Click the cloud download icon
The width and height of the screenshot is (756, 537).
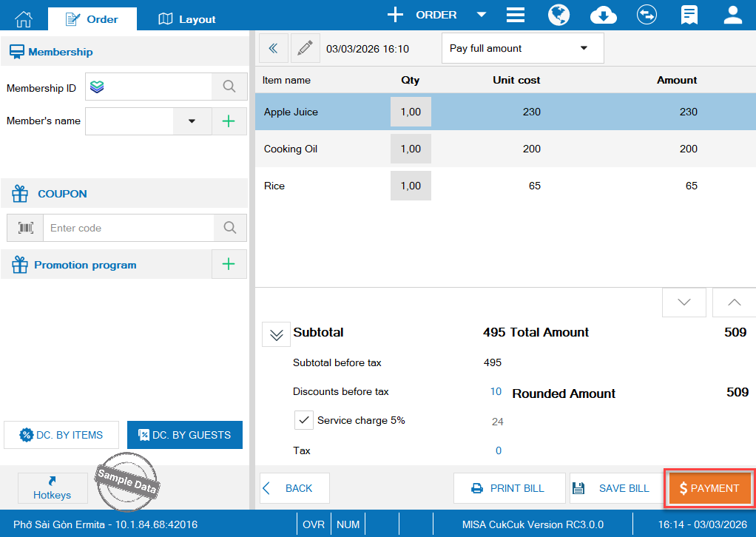point(603,15)
